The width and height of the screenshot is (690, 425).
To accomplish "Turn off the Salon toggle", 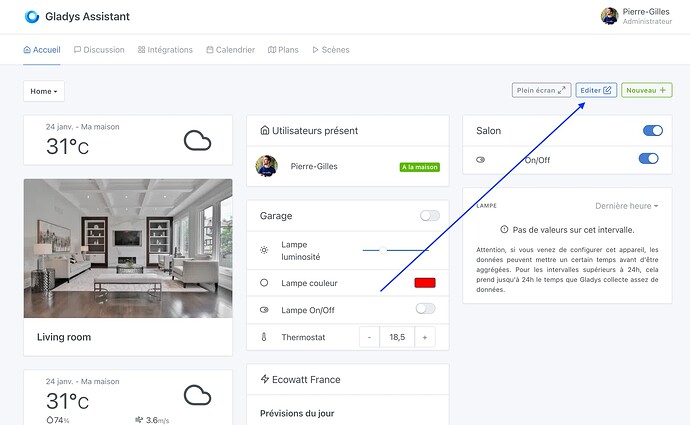I will pos(652,131).
